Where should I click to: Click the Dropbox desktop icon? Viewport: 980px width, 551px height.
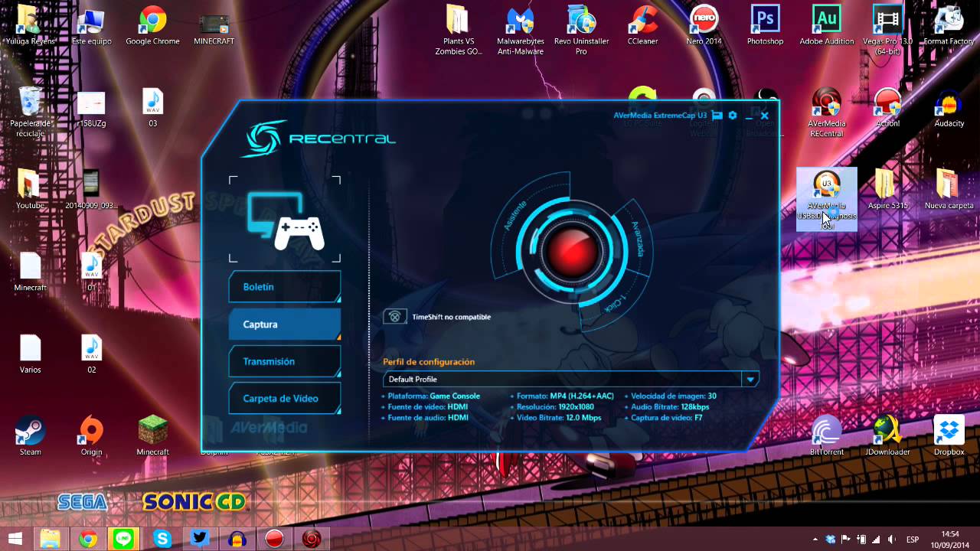click(949, 435)
